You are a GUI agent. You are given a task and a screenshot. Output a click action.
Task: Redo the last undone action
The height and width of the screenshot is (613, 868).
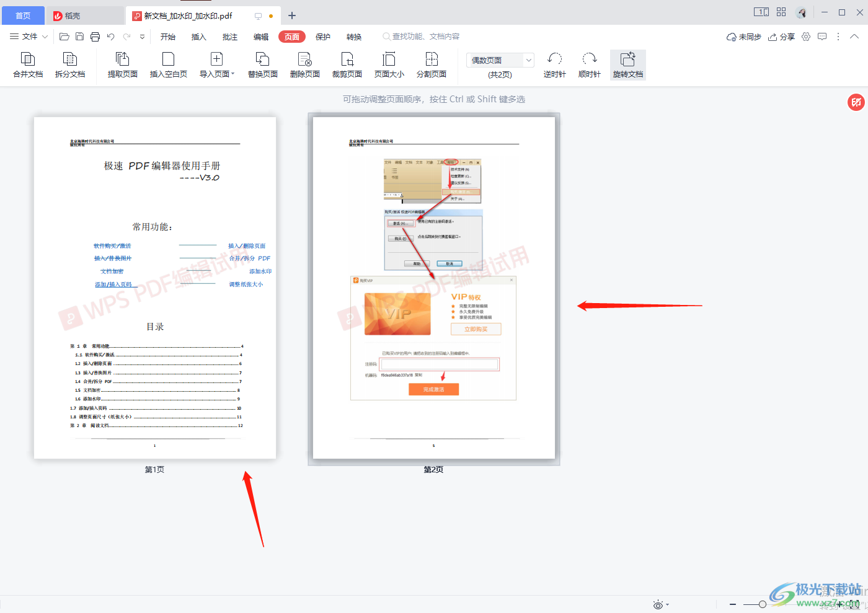[127, 37]
